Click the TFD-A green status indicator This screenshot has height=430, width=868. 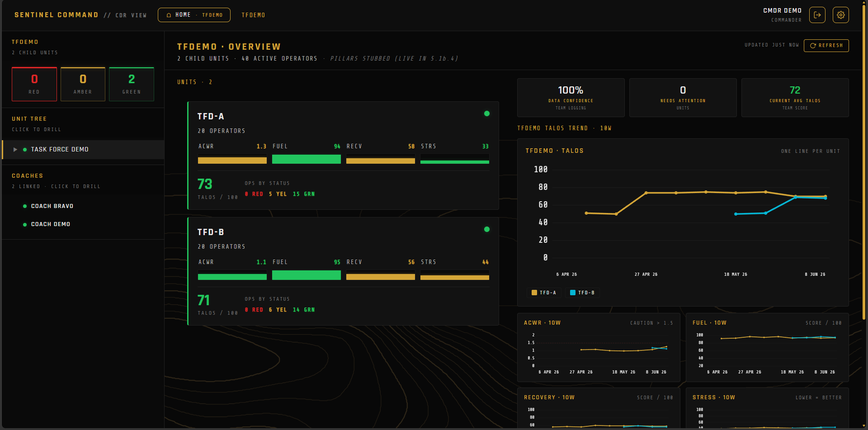(487, 113)
